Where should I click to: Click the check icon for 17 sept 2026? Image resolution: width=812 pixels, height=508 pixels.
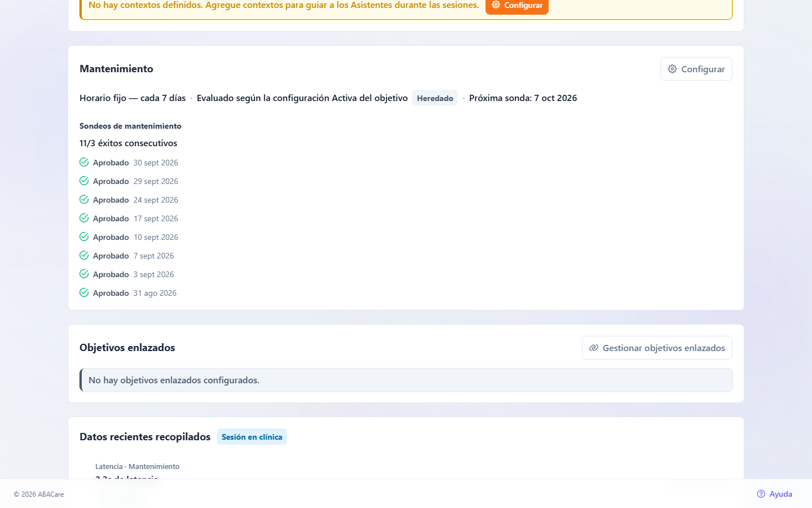84,218
